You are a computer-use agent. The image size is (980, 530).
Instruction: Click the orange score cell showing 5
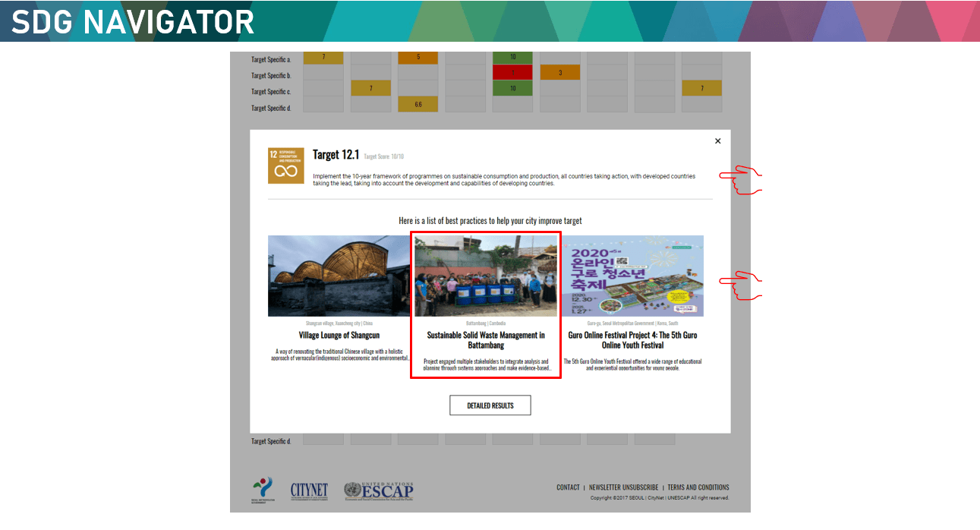click(x=418, y=57)
